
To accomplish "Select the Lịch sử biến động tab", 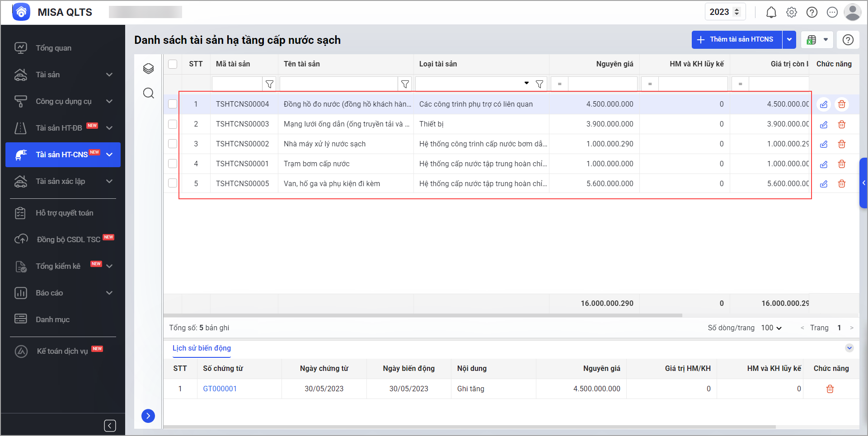I will pos(202,348).
